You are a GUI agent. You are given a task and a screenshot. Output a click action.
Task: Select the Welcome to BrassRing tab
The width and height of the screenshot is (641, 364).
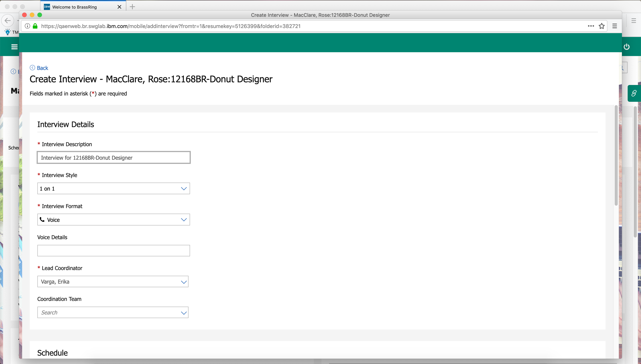click(74, 7)
